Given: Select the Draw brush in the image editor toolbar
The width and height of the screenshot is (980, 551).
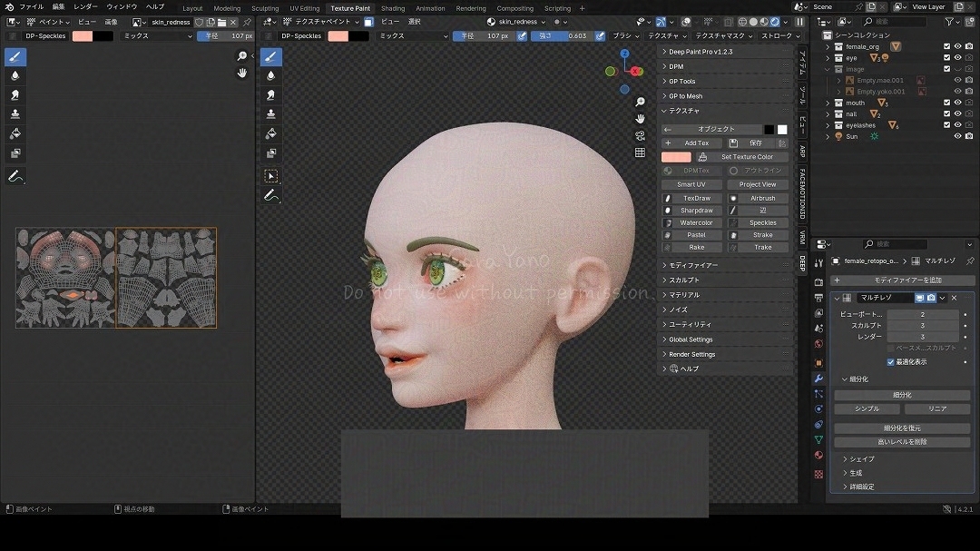Looking at the screenshot, I should click(15, 57).
